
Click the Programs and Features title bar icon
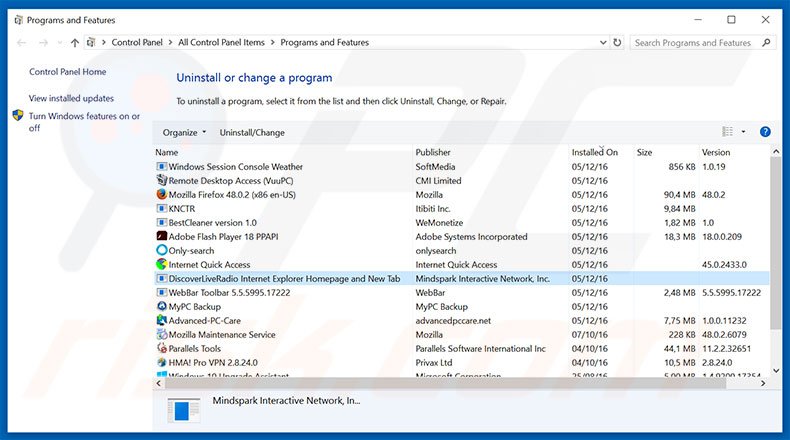(19, 20)
